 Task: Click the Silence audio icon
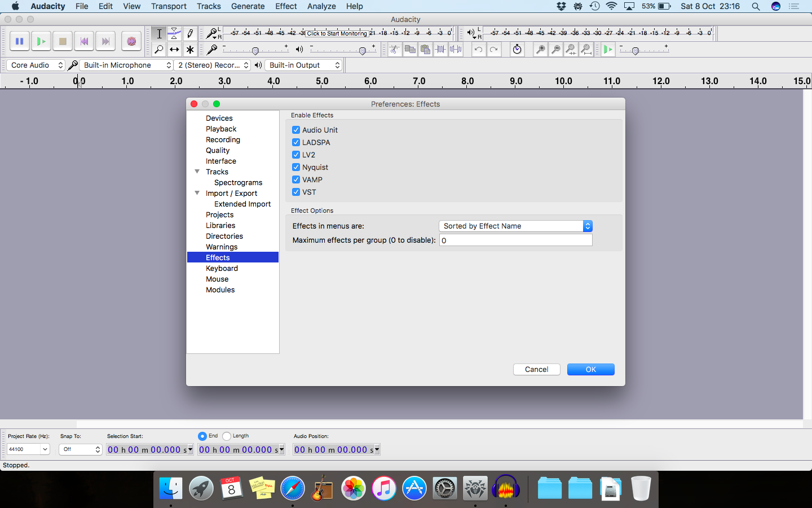point(456,50)
